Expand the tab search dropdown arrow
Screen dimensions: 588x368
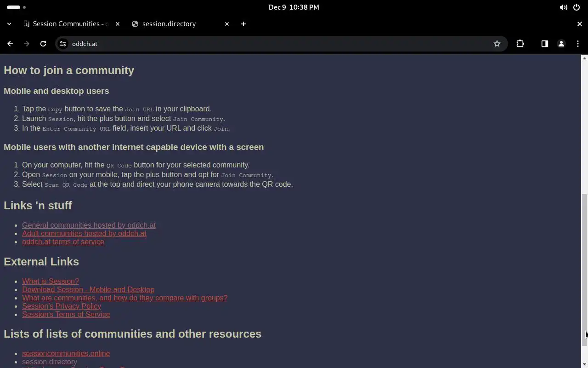[x=9, y=24]
